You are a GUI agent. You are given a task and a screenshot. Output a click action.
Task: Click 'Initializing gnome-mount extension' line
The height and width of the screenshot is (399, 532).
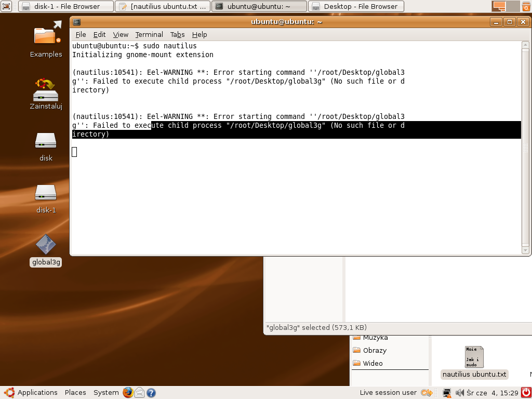(143, 55)
